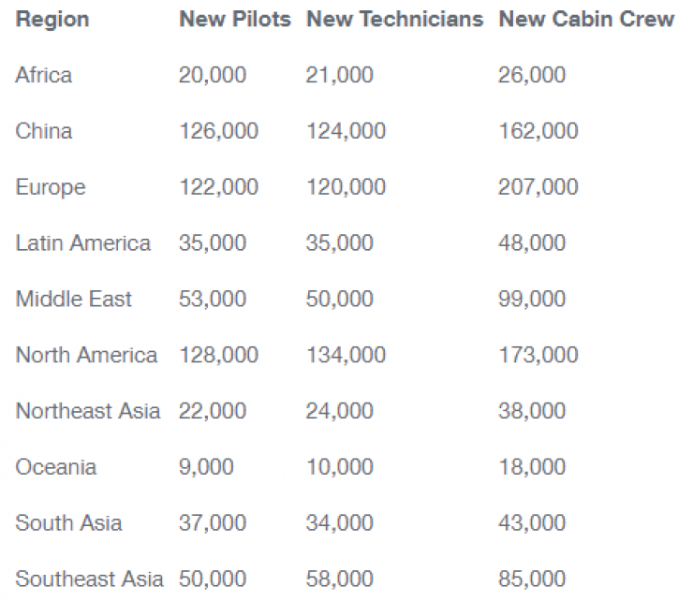Screen dimensions: 693x616
Task: Click the New Pilots column header
Action: click(x=235, y=19)
